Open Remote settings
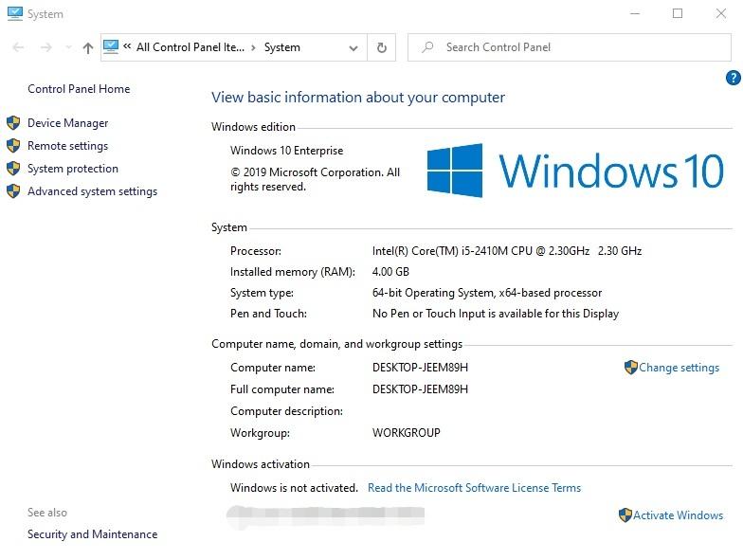Image resolution: width=743 pixels, height=560 pixels. pyautogui.click(x=68, y=146)
